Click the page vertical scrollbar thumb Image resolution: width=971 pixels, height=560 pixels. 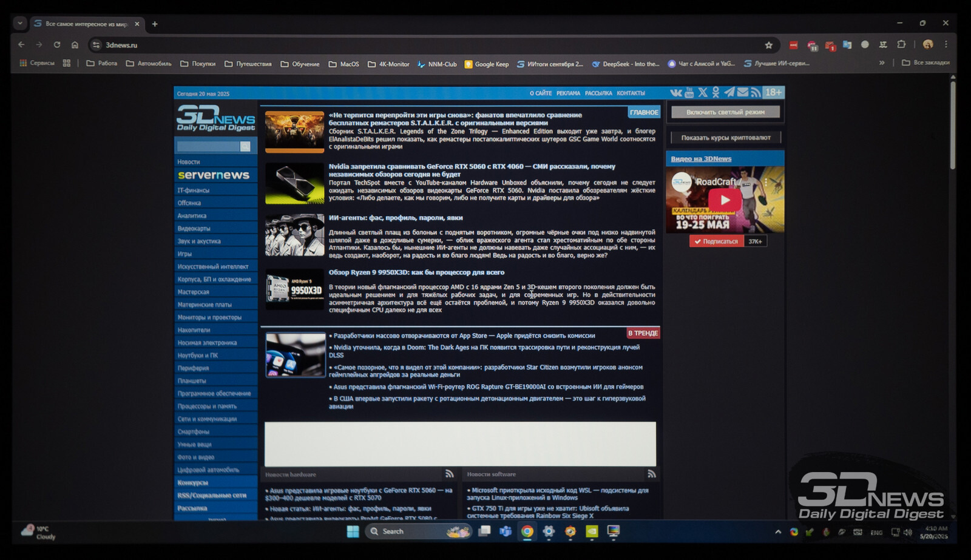(x=953, y=124)
